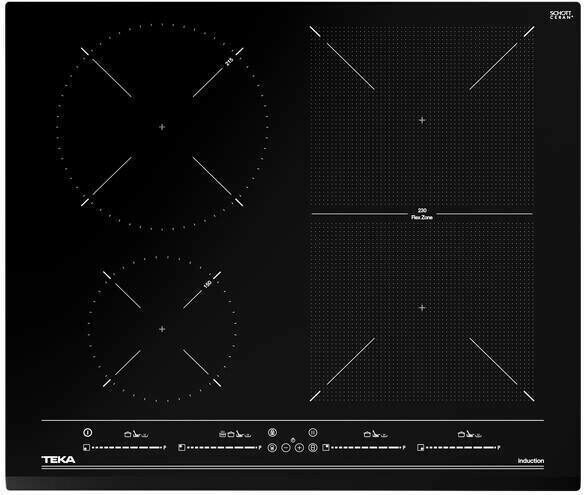Tap the P boost on second slider
The image size is (584, 495).
260,447
